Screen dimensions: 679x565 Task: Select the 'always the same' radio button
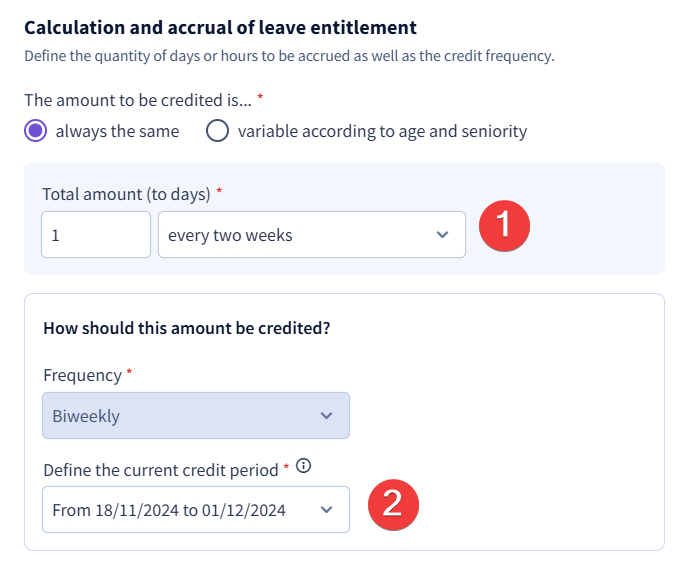pyautogui.click(x=36, y=131)
